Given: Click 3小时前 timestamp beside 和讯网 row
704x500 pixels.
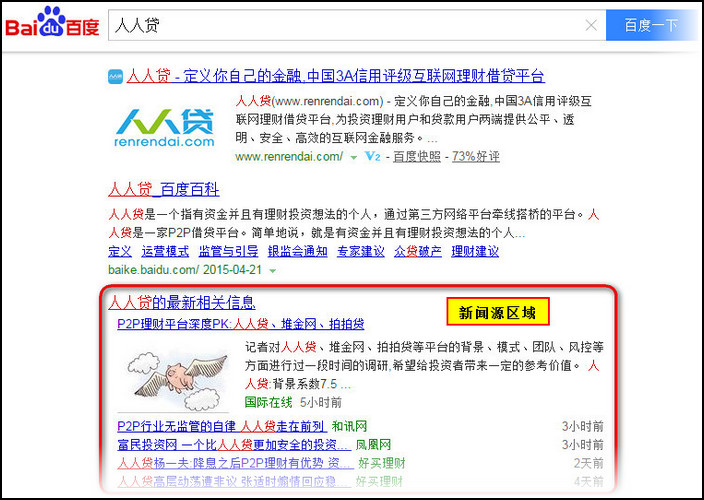Looking at the screenshot, I should [582, 426].
